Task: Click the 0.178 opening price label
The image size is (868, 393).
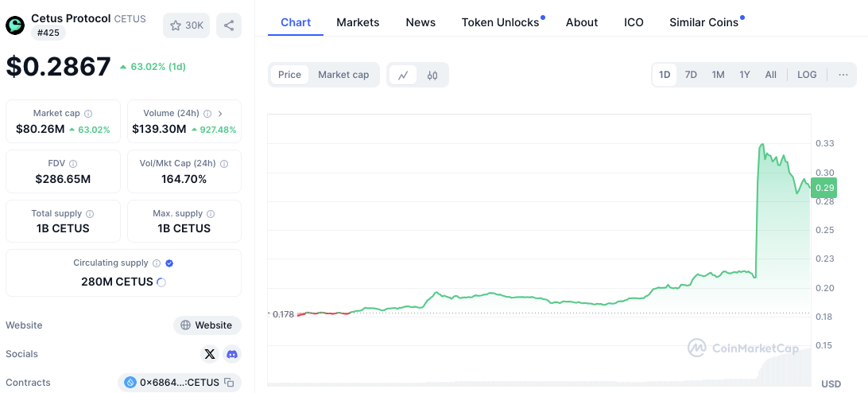Action: (x=283, y=314)
